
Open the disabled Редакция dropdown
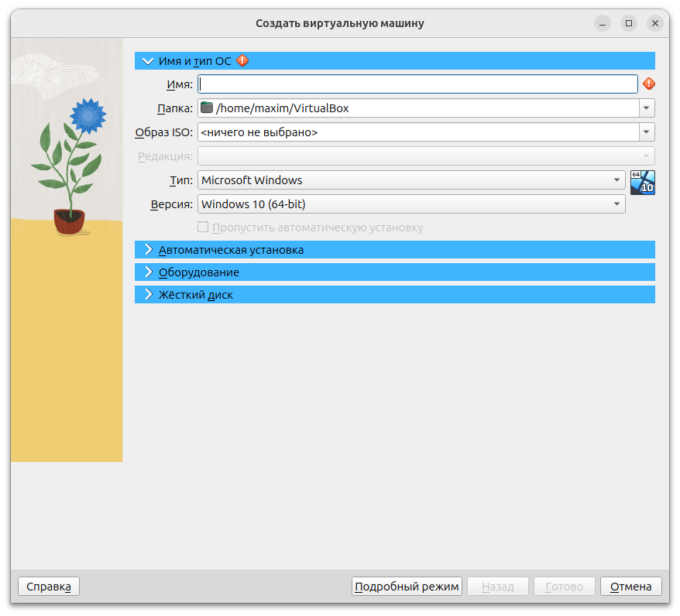click(x=426, y=156)
